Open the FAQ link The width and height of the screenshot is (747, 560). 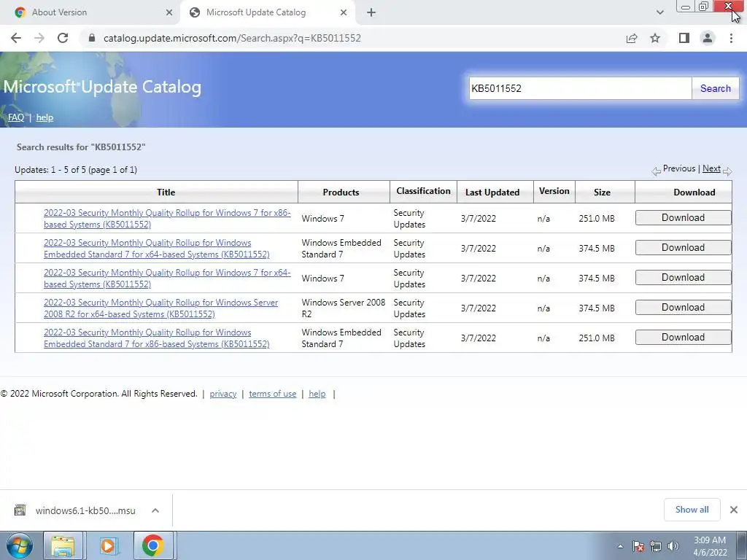16,117
